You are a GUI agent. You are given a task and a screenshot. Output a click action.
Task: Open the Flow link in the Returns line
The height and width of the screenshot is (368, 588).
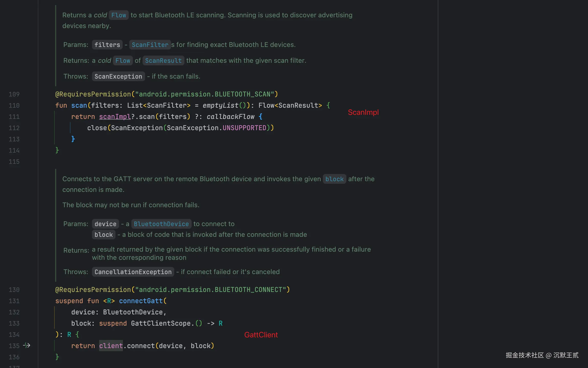pos(123,61)
